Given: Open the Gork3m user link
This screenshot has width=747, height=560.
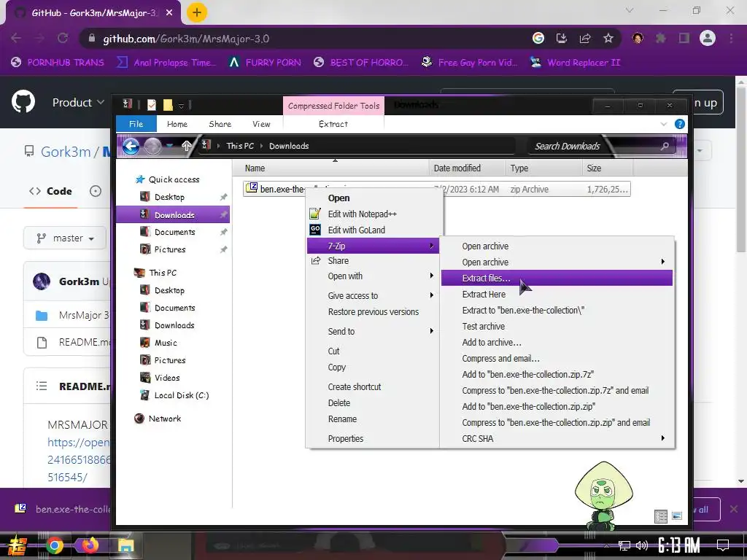Looking at the screenshot, I should (66, 152).
